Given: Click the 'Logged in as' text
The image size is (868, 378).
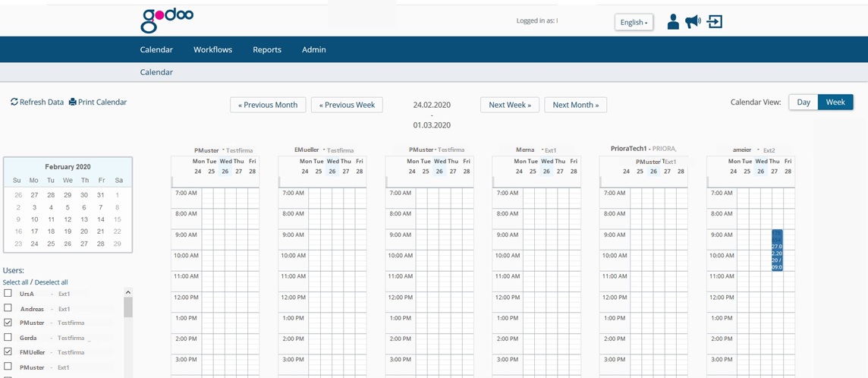Looking at the screenshot, I should [537, 21].
